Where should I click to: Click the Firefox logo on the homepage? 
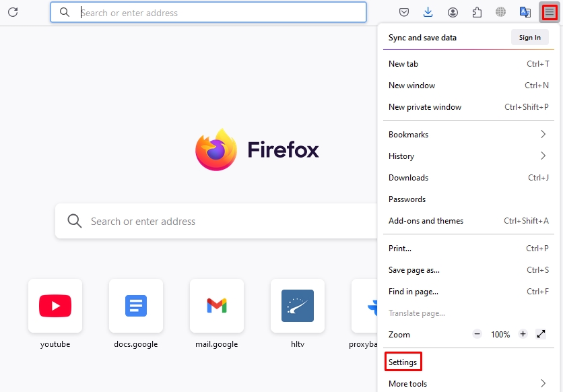click(216, 150)
